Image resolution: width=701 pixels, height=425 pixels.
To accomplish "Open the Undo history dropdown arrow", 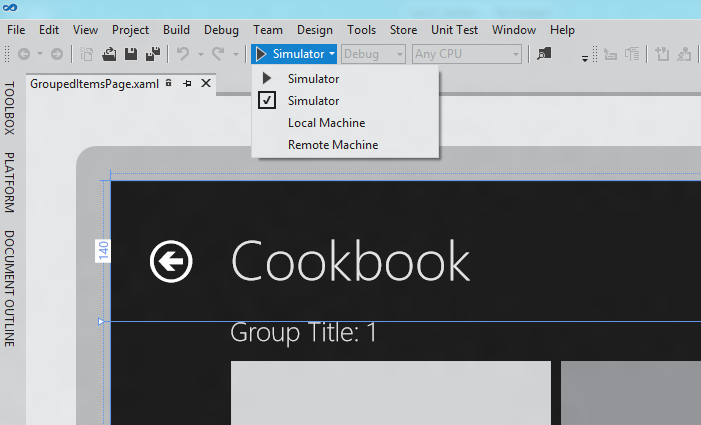I will coord(201,55).
